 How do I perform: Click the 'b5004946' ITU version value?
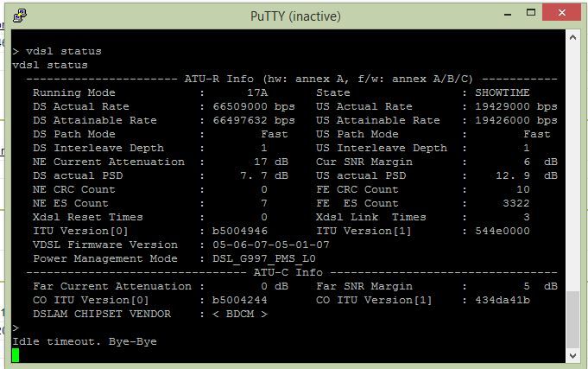pos(240,232)
